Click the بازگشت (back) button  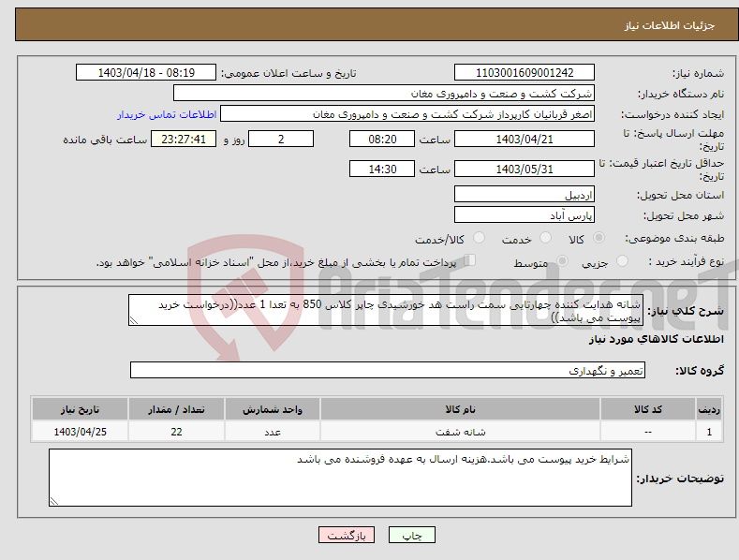pos(347,536)
